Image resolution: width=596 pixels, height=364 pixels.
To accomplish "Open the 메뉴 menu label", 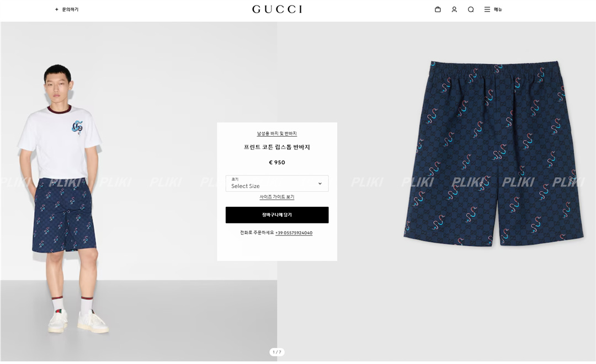I will click(x=498, y=9).
